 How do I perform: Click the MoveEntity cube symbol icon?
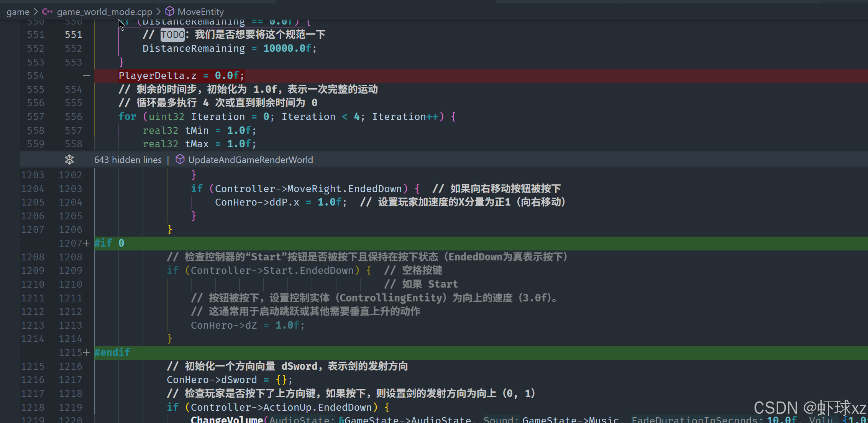pos(170,12)
